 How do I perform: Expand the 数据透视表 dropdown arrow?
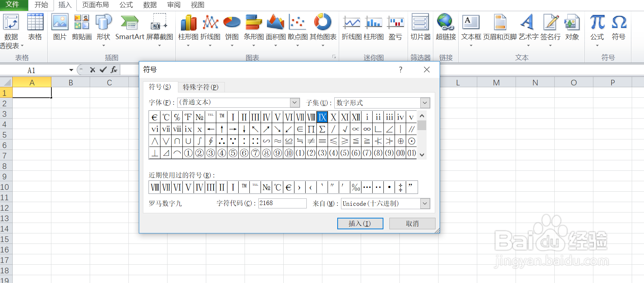coord(22,45)
